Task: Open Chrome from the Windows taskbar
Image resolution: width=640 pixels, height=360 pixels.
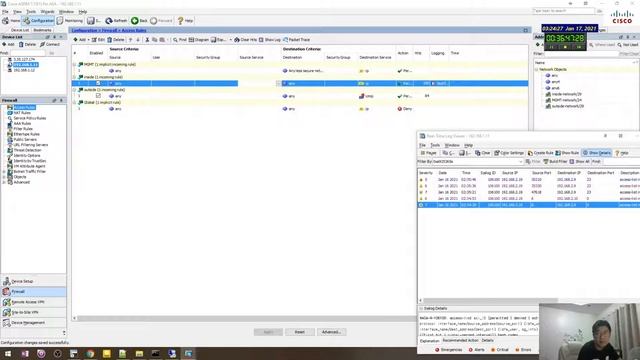Action: click(90, 353)
